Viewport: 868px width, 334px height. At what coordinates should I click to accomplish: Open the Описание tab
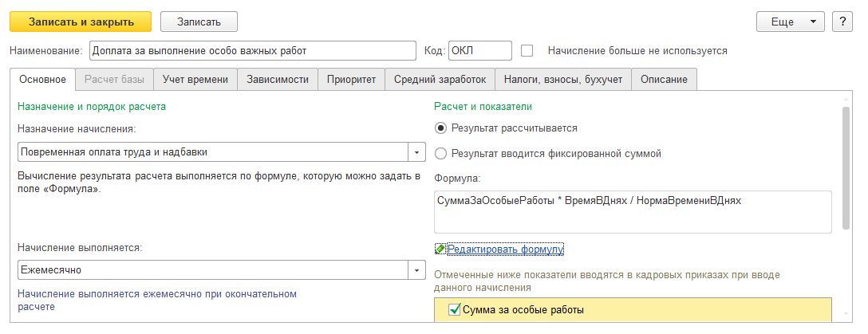point(664,80)
